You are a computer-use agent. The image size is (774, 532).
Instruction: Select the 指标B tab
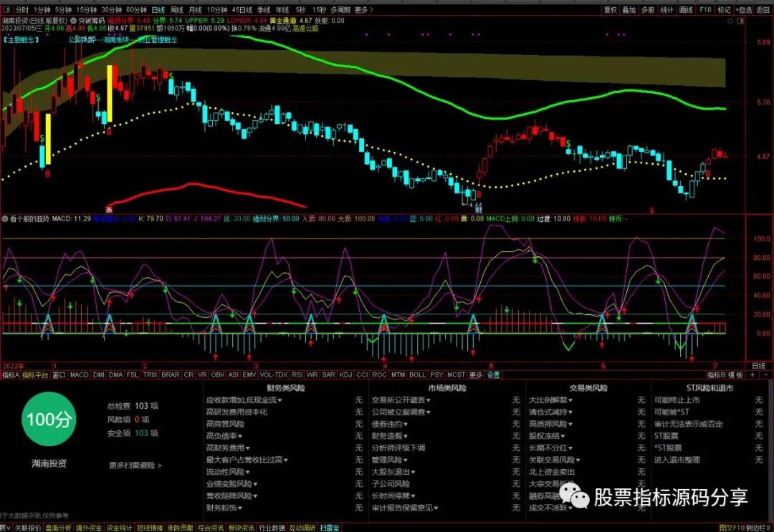click(716, 375)
